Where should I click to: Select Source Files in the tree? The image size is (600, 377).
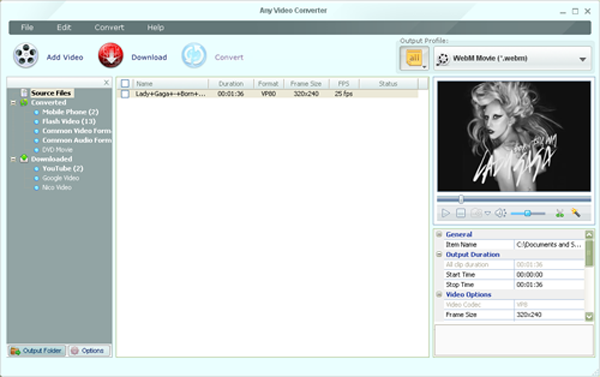click(x=51, y=93)
